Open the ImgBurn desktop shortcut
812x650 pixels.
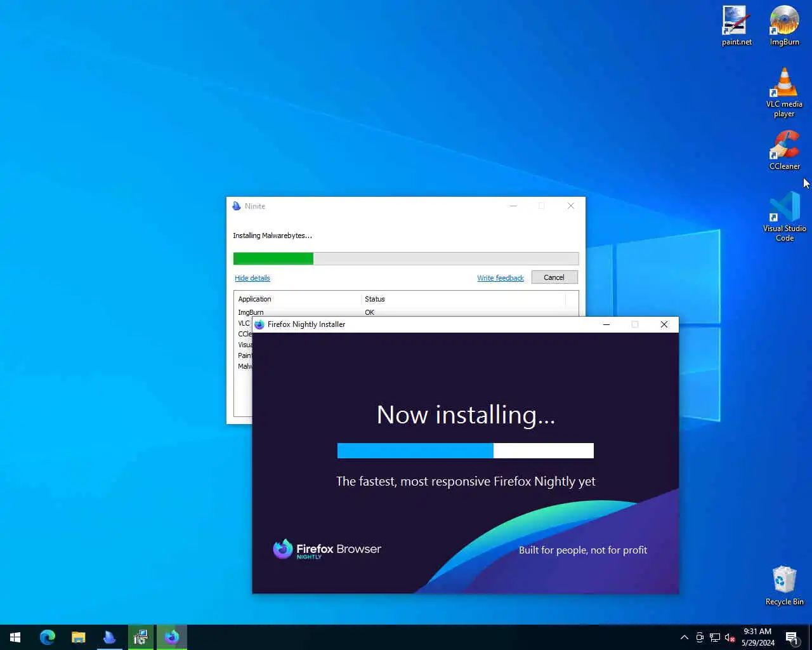[x=785, y=26]
